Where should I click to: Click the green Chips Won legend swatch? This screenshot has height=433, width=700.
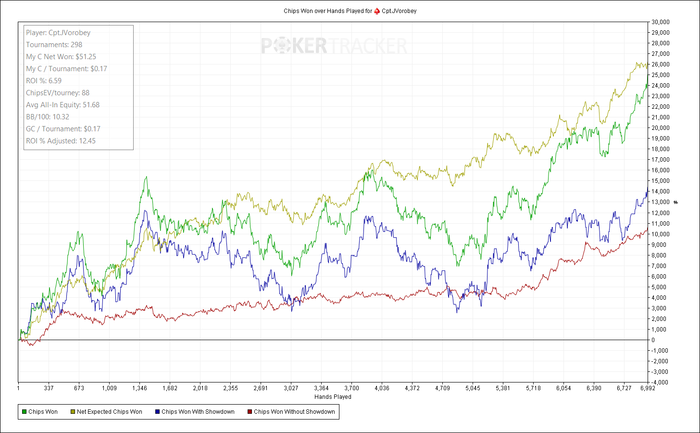[24, 412]
